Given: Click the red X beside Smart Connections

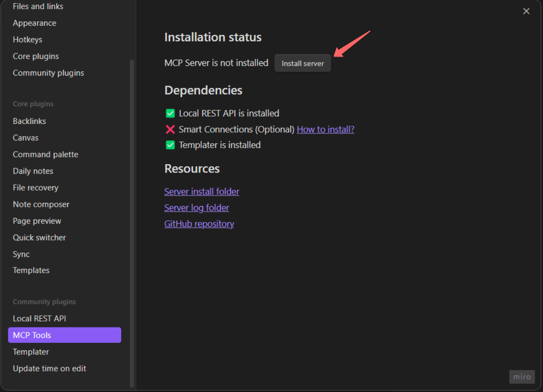Looking at the screenshot, I should [170, 129].
